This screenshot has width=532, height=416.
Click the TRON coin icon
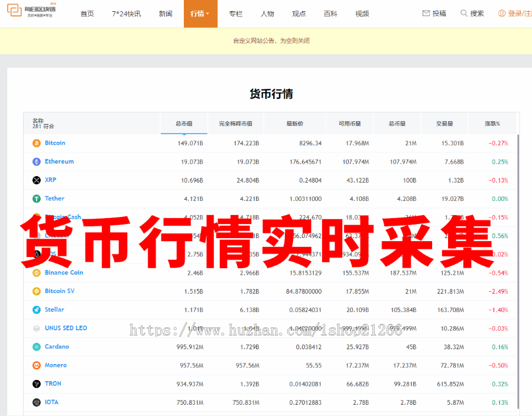tap(36, 383)
